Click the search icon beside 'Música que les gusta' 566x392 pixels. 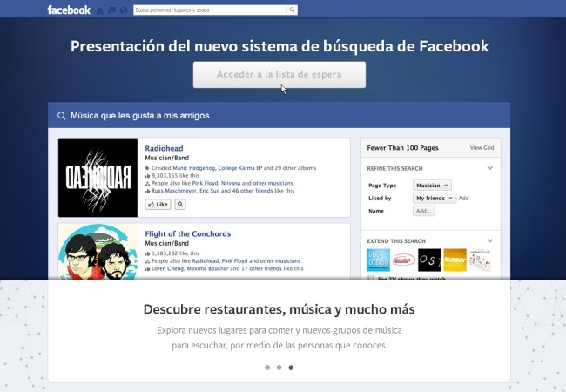point(61,116)
